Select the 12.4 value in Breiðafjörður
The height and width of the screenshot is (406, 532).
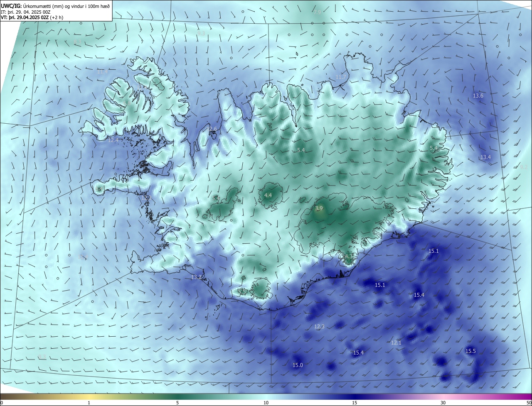pos(113,140)
